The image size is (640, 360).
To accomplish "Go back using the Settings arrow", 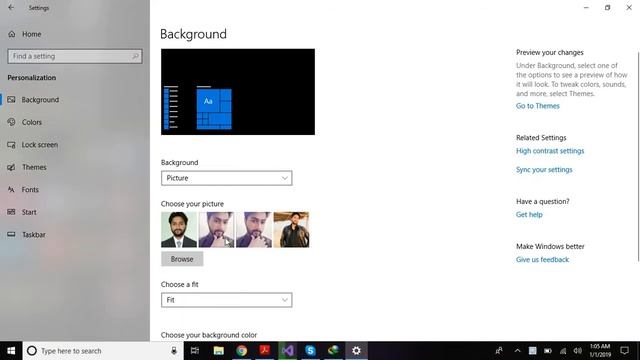I will click(11, 7).
